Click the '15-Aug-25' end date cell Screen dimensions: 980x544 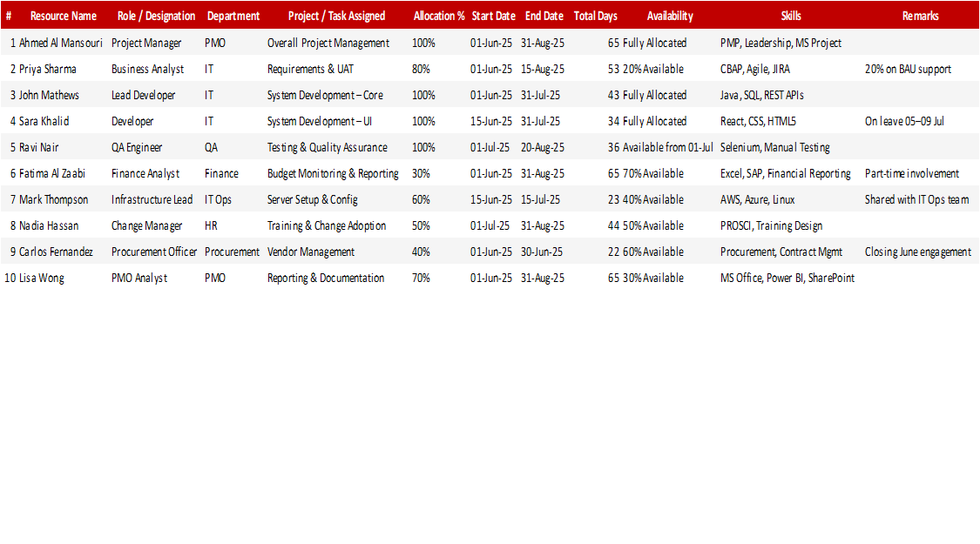click(543, 70)
